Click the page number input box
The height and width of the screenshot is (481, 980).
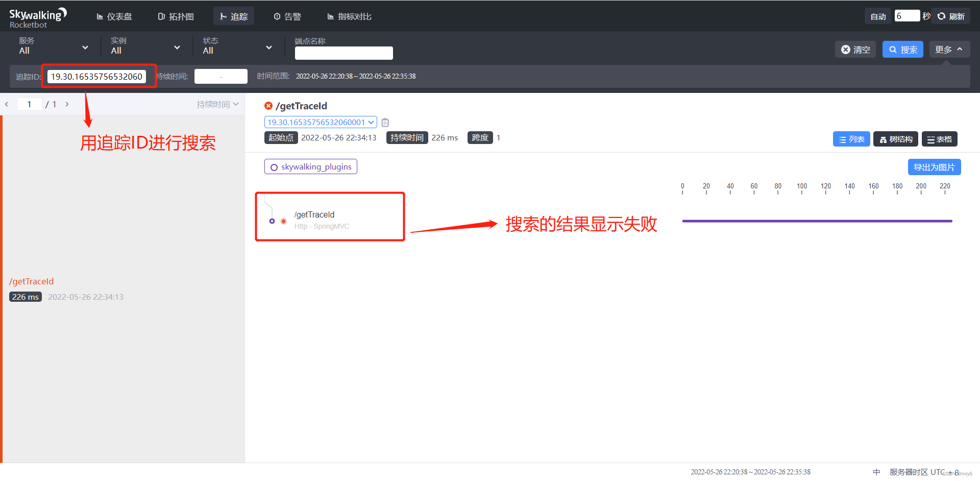30,104
